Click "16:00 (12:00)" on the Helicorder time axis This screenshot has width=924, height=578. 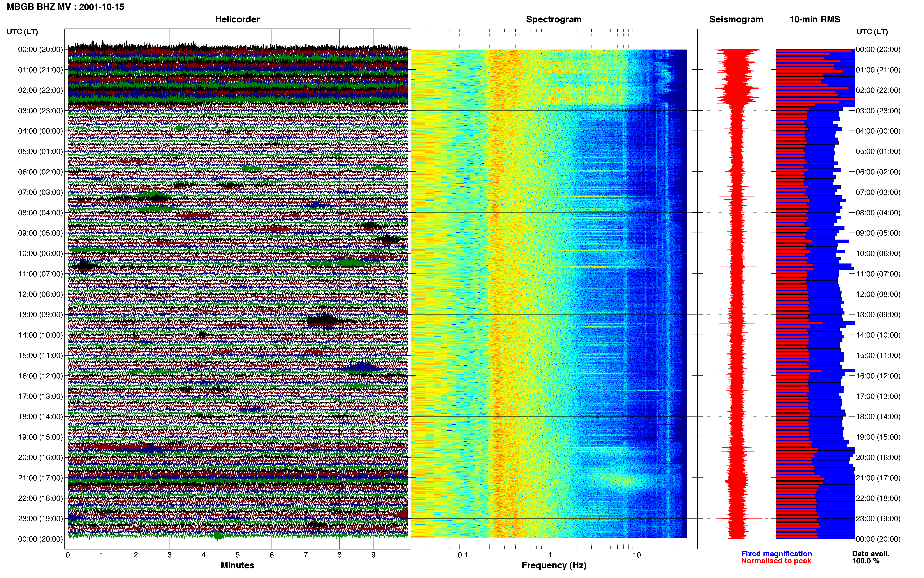40,376
